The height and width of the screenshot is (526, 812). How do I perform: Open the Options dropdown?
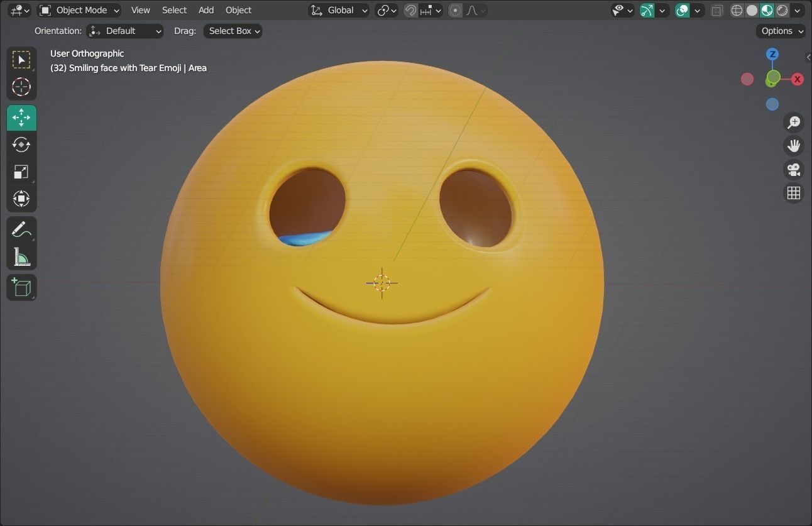(x=781, y=31)
